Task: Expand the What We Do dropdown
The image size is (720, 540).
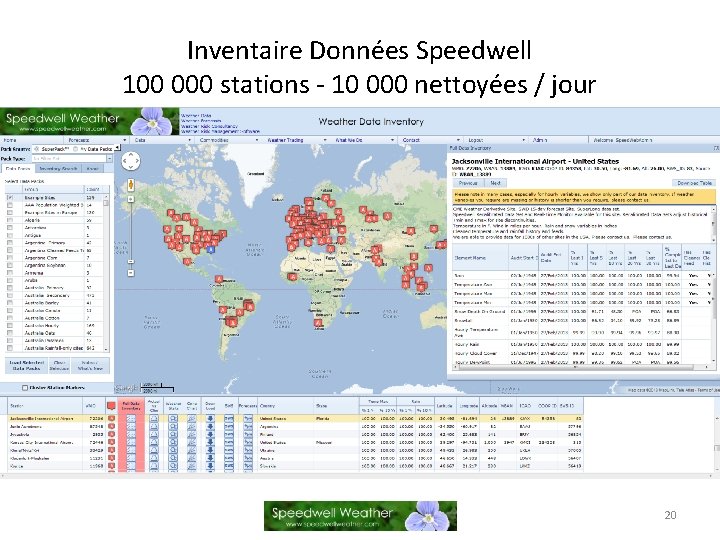Action: (x=393, y=140)
